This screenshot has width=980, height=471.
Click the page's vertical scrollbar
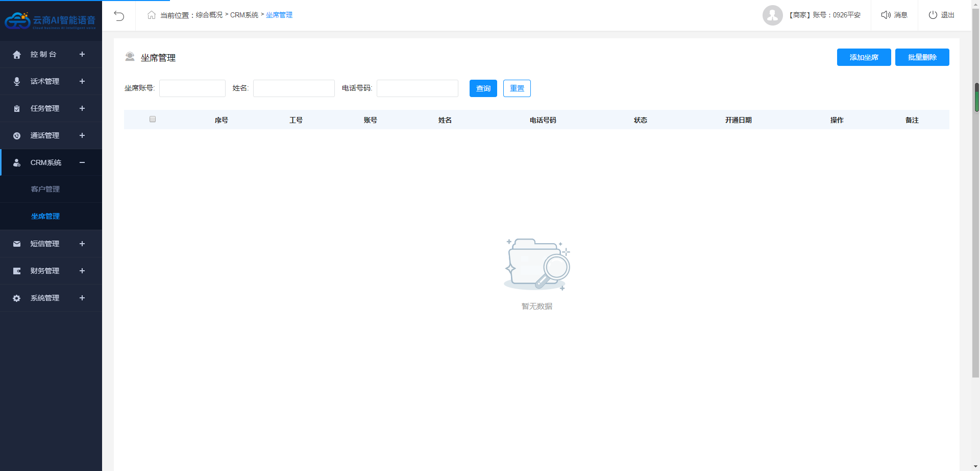976,230
